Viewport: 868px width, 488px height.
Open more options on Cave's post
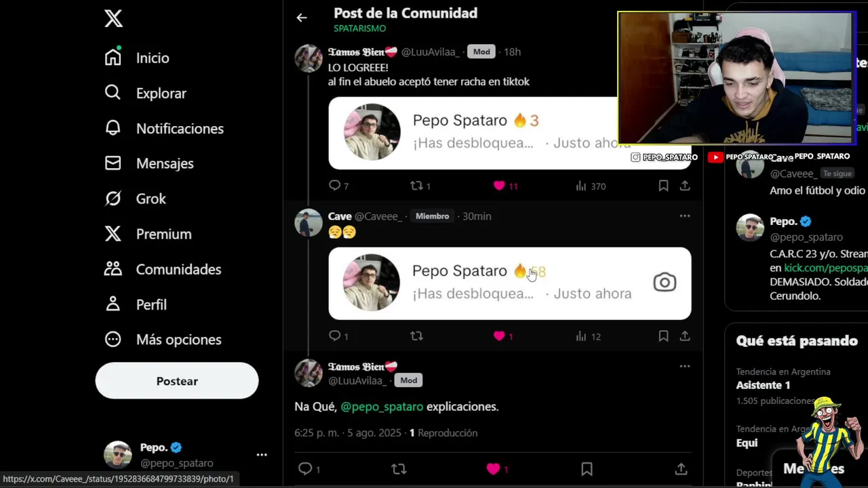point(685,216)
